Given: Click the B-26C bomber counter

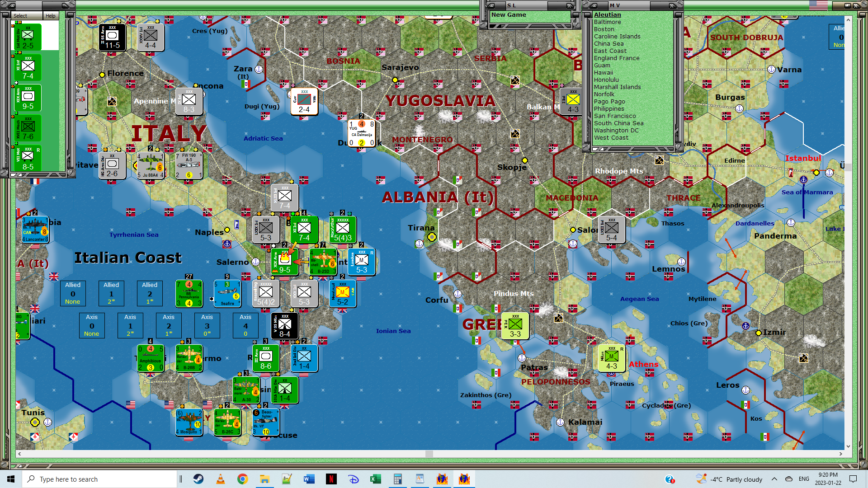Looking at the screenshot, I should 227,422.
